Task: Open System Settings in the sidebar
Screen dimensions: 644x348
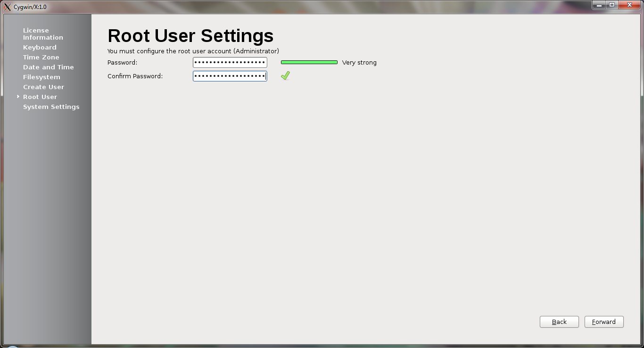Action: coord(51,107)
